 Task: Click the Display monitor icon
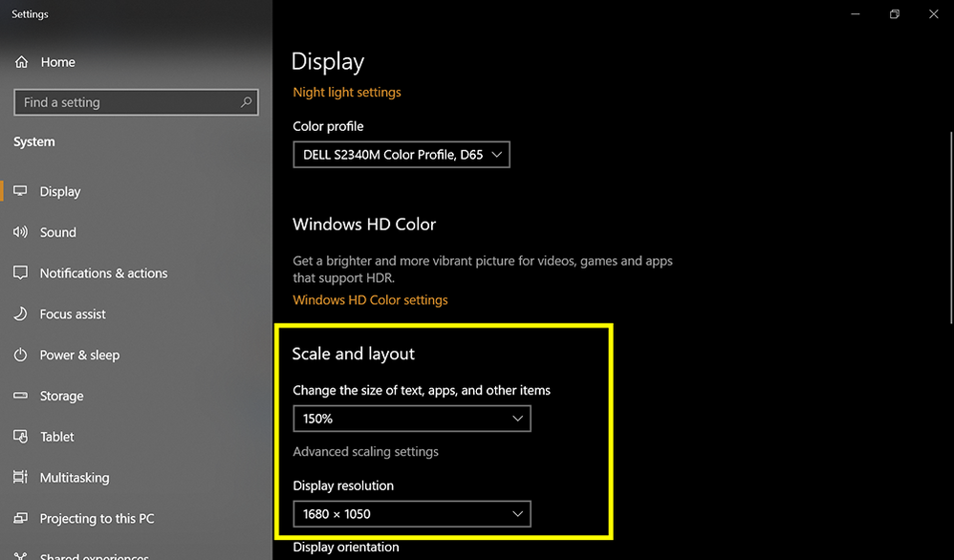coord(21,191)
